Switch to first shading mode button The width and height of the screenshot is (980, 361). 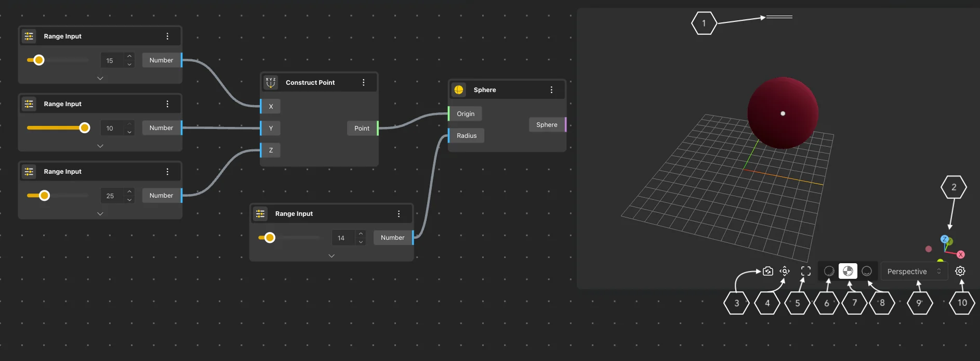(829, 271)
